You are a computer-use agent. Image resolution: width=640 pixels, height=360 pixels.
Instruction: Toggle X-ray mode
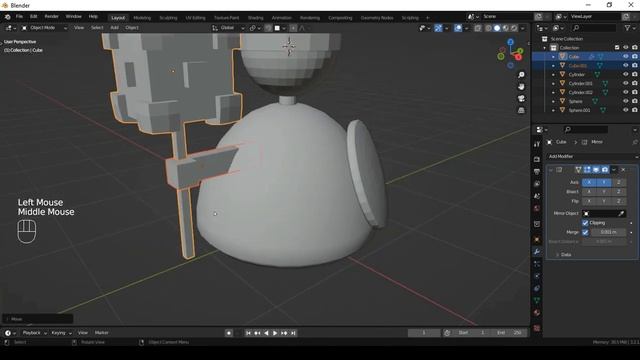coord(478,28)
